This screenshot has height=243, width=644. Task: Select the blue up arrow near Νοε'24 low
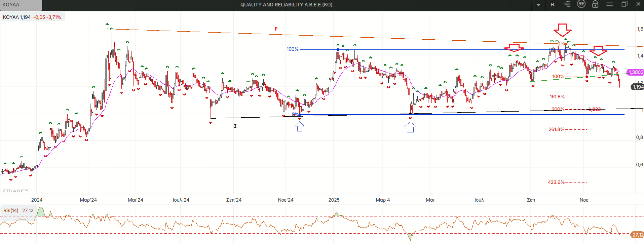(x=299, y=126)
